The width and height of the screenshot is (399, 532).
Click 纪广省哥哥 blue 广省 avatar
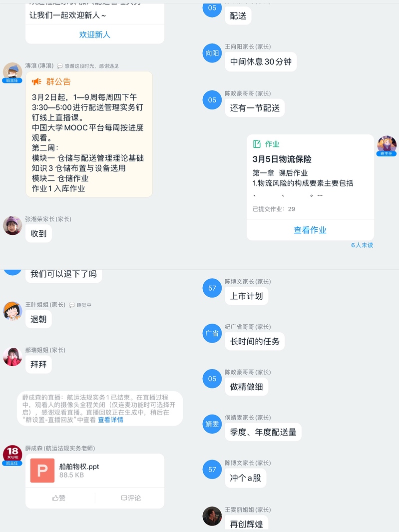212,333
